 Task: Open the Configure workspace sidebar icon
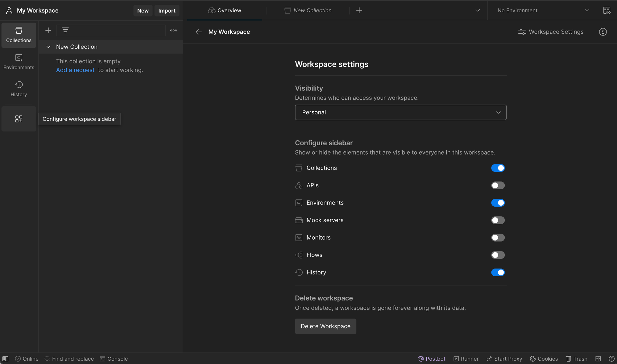coord(19,119)
